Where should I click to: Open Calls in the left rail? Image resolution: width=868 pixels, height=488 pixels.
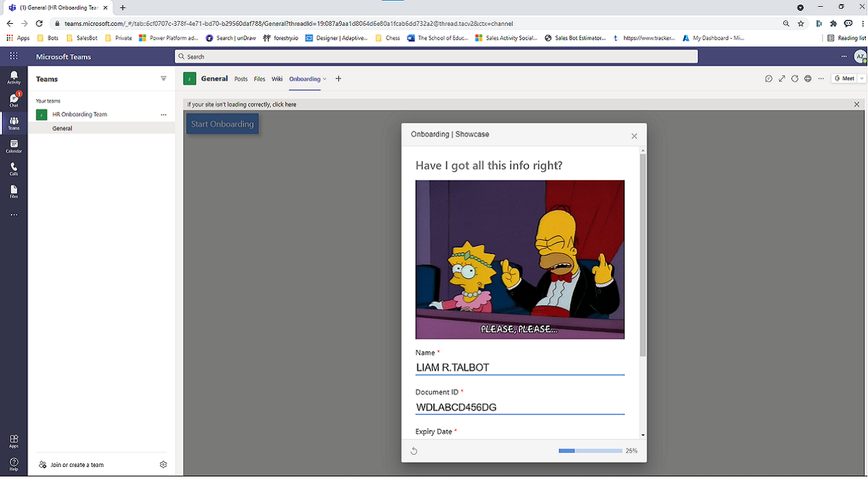click(14, 169)
